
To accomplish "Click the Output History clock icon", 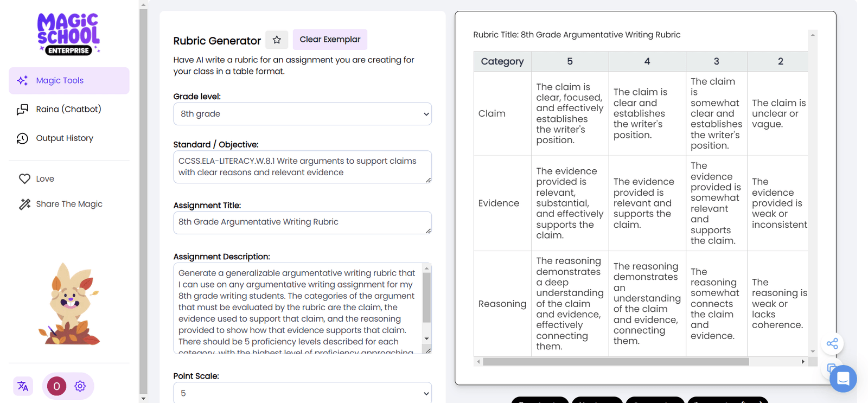I will (22, 138).
